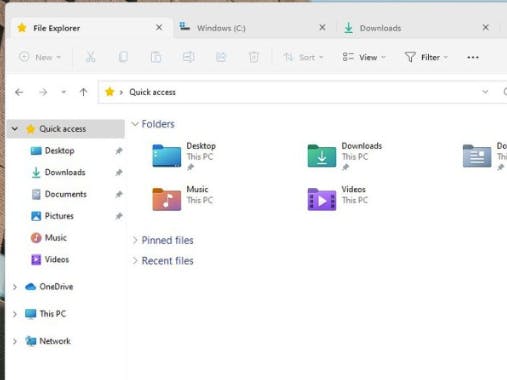Open the Filter dropdown

pos(426,57)
